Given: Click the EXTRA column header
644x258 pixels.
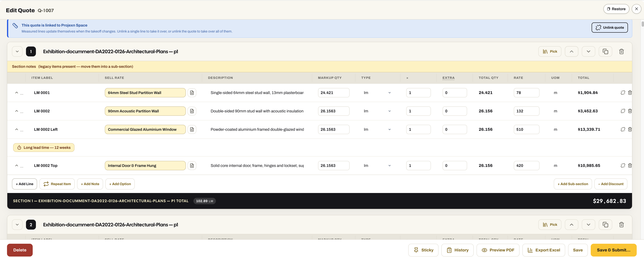Looking at the screenshot, I should click(x=448, y=78).
